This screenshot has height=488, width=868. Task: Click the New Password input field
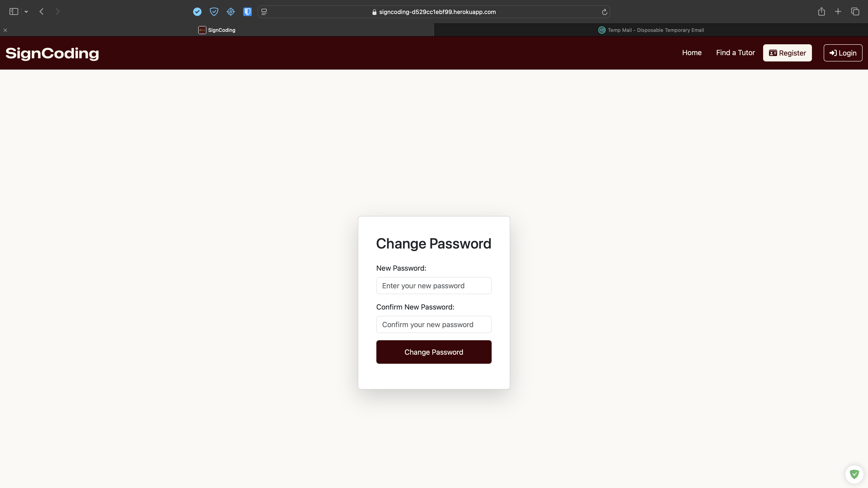click(434, 285)
